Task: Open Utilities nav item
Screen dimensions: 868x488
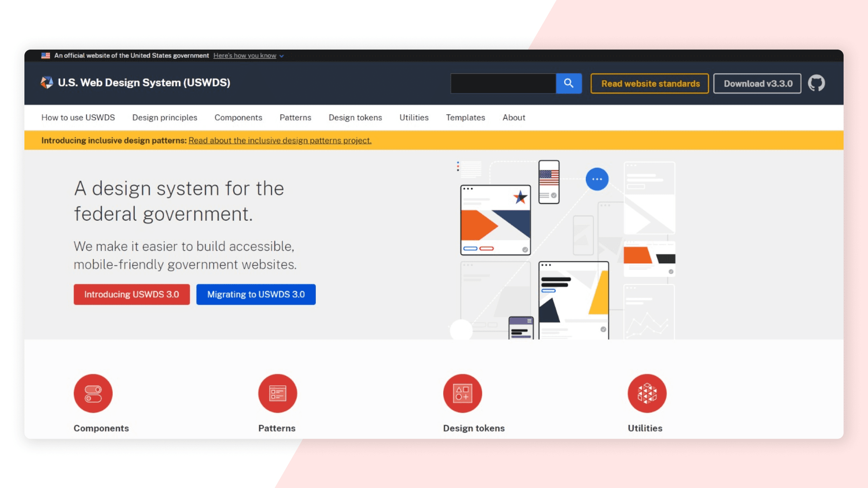Action: [x=414, y=117]
